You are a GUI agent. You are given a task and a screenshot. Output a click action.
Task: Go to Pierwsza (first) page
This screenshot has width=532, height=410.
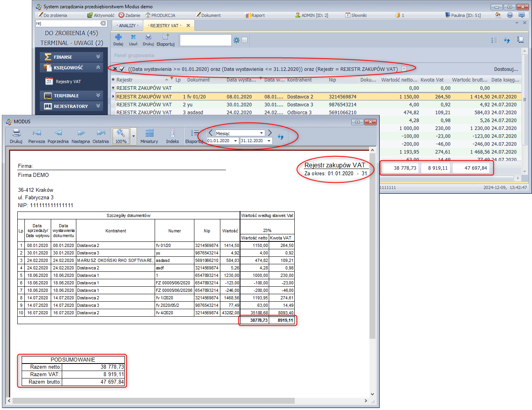tap(37, 133)
